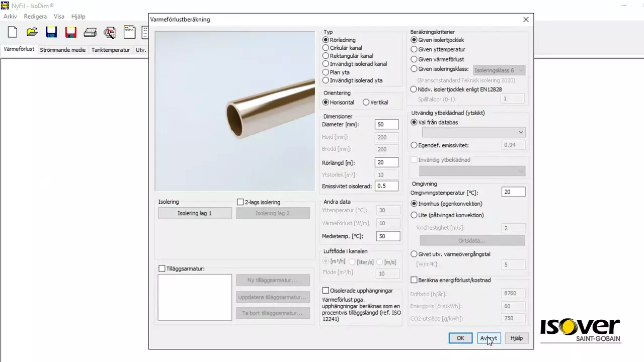Select Nödv. isolertjocklek enligt EN12828

414,89
